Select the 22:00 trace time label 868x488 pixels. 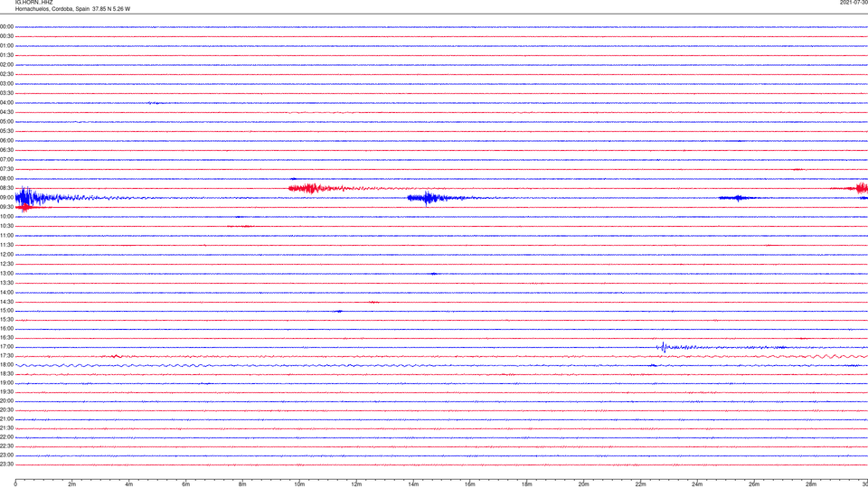[6, 437]
